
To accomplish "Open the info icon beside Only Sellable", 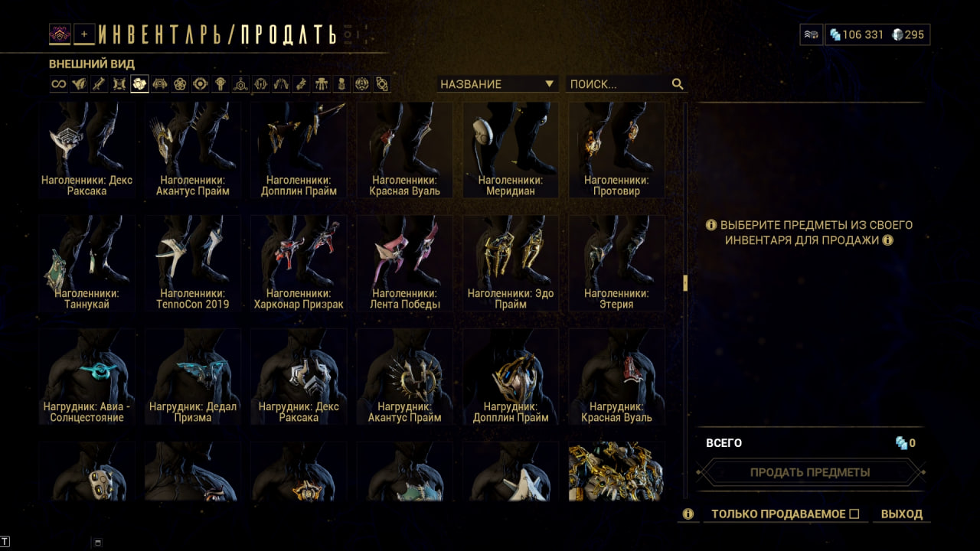I will (x=688, y=514).
